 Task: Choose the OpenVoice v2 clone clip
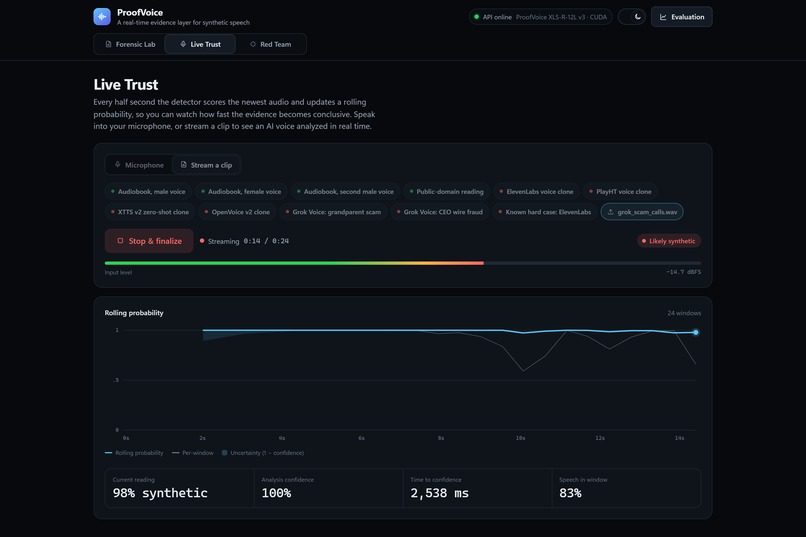coord(237,212)
